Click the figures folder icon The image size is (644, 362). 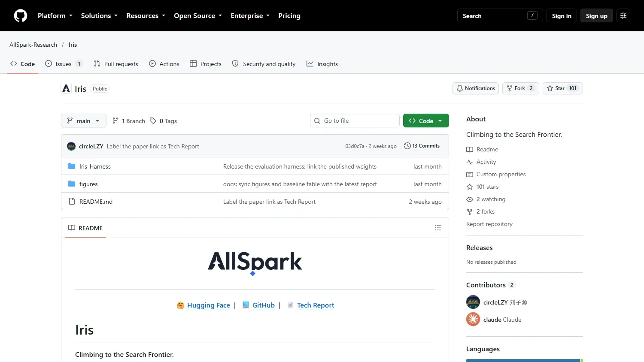72,184
